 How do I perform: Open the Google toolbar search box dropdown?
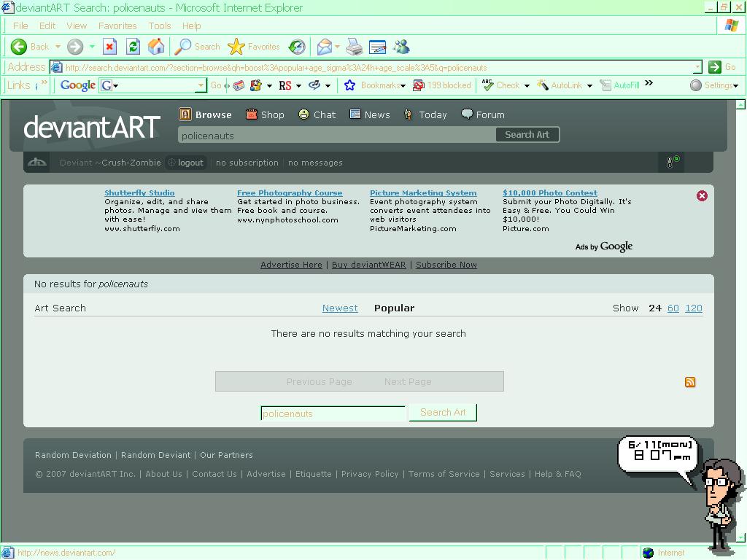pyautogui.click(x=201, y=85)
